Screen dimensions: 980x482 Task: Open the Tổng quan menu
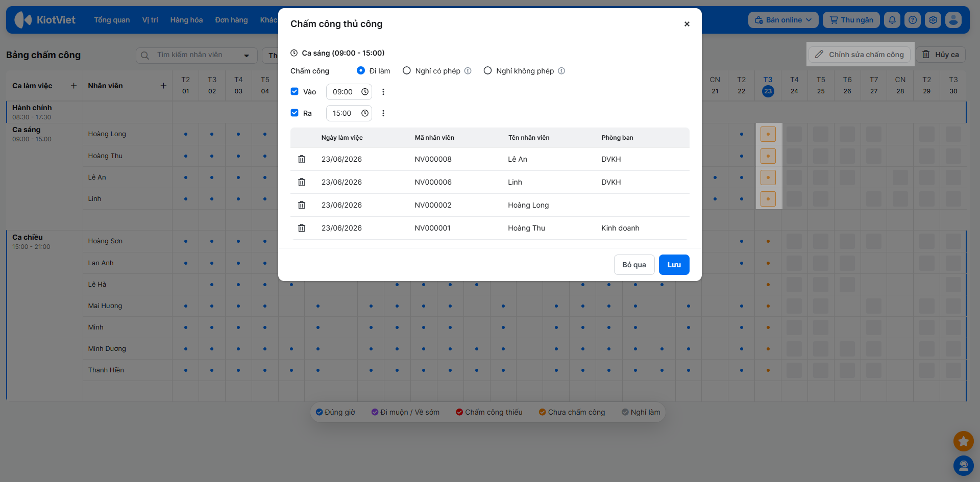point(112,20)
